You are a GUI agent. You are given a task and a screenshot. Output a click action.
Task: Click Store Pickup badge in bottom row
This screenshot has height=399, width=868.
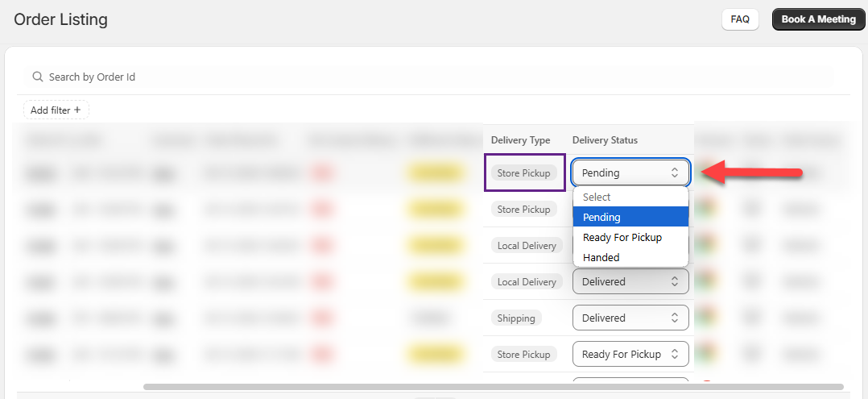(523, 354)
